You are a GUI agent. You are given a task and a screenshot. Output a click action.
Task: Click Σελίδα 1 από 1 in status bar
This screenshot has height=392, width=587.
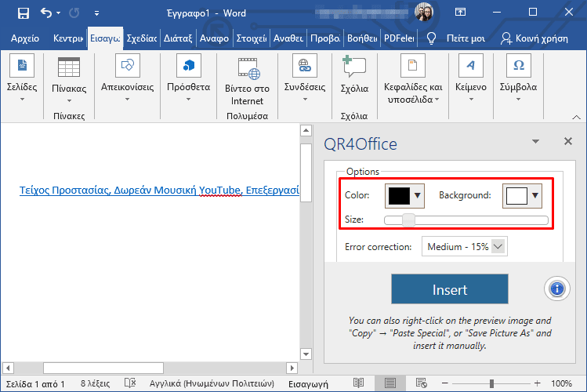click(35, 383)
